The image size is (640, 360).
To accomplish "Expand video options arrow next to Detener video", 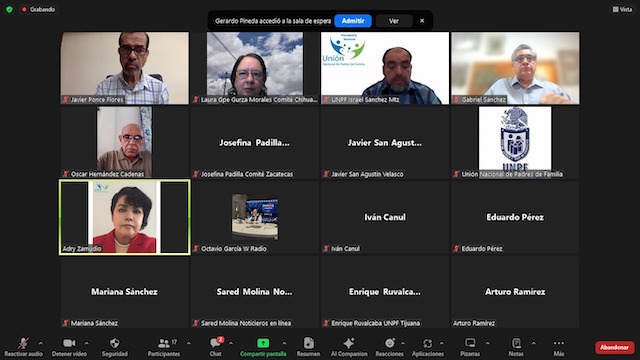I will [x=86, y=343].
